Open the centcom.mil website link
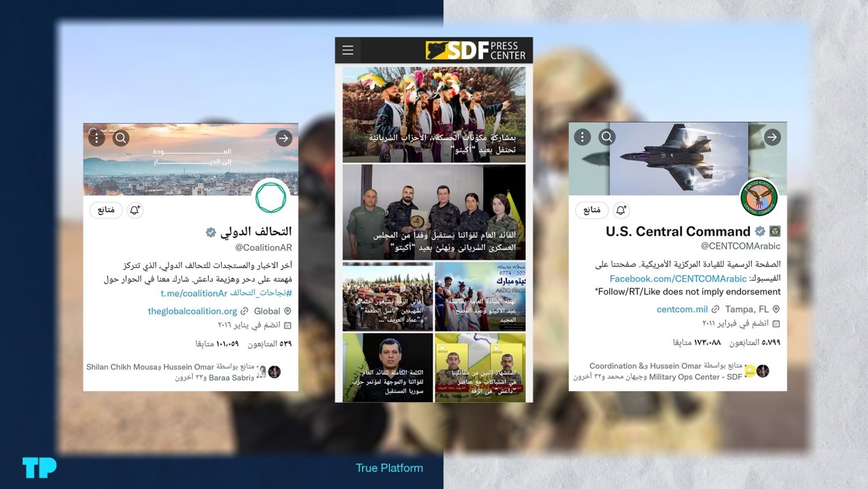Viewport: 868px width, 489px height. [x=682, y=310]
